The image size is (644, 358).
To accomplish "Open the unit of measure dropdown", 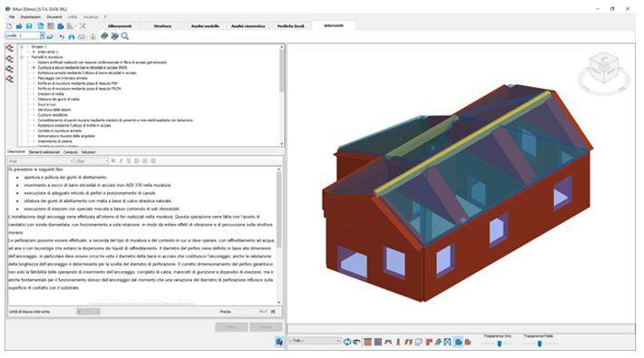I will pyautogui.click(x=89, y=312).
